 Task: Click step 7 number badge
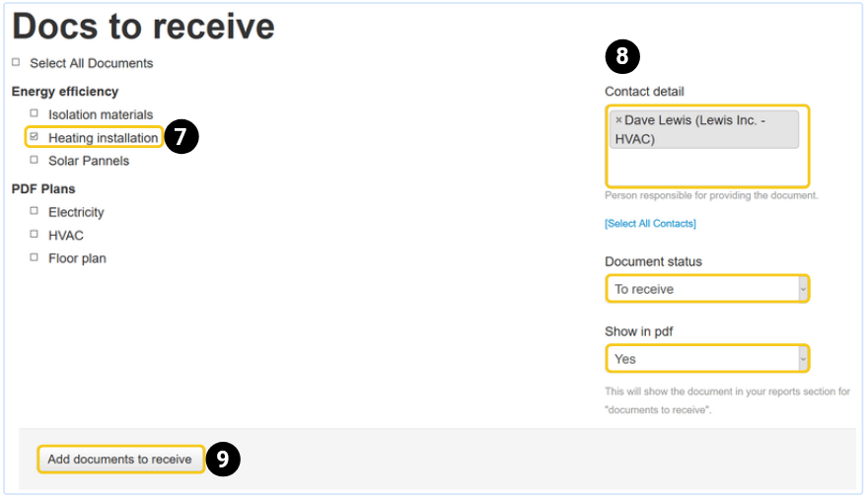pyautogui.click(x=181, y=137)
